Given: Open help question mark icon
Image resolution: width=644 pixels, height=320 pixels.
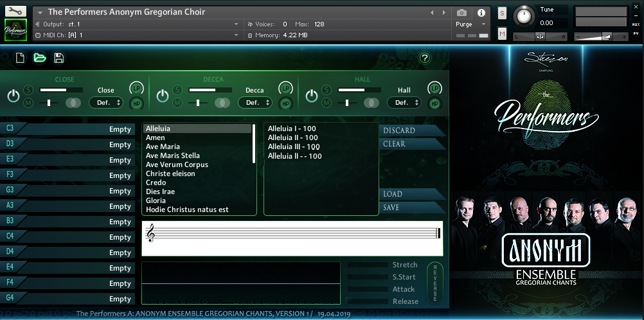Looking at the screenshot, I should click(x=425, y=58).
